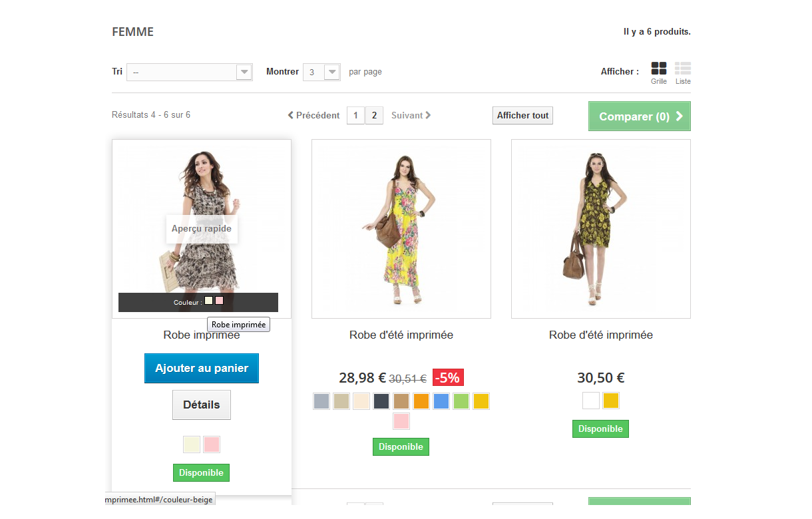Choose the taupe swatch under the 28,98 € dress
Screen dimensions: 812x519
point(341,401)
